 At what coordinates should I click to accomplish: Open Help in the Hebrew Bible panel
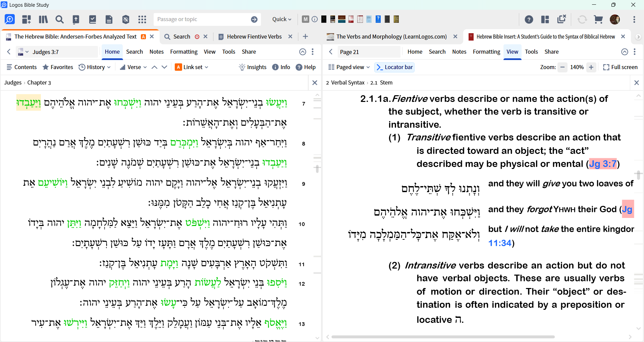pyautogui.click(x=306, y=67)
